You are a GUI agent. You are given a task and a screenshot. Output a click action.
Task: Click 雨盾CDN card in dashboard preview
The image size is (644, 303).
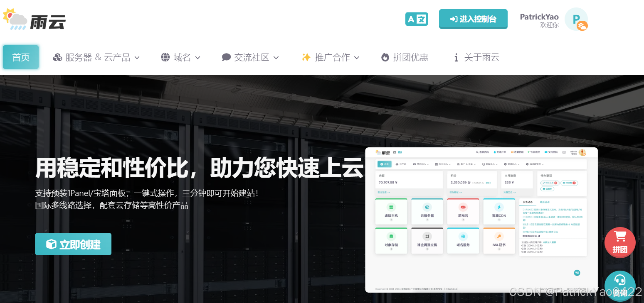pyautogui.click(x=499, y=211)
